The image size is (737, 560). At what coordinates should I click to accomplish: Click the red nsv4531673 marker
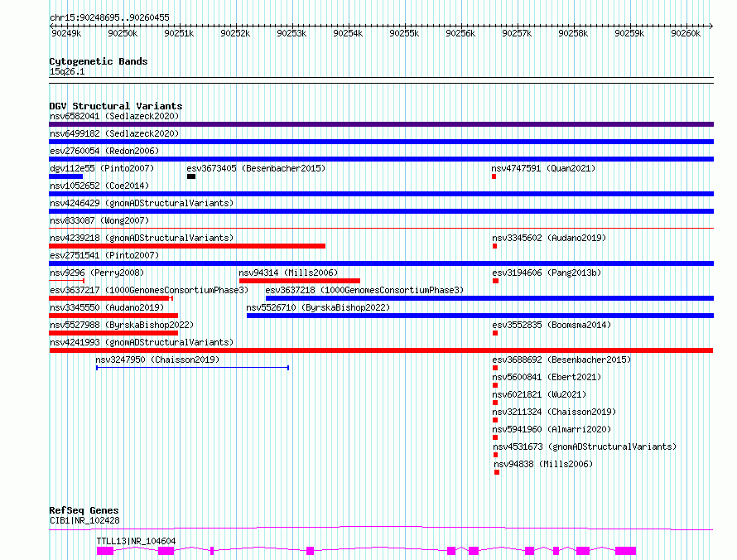click(x=495, y=455)
